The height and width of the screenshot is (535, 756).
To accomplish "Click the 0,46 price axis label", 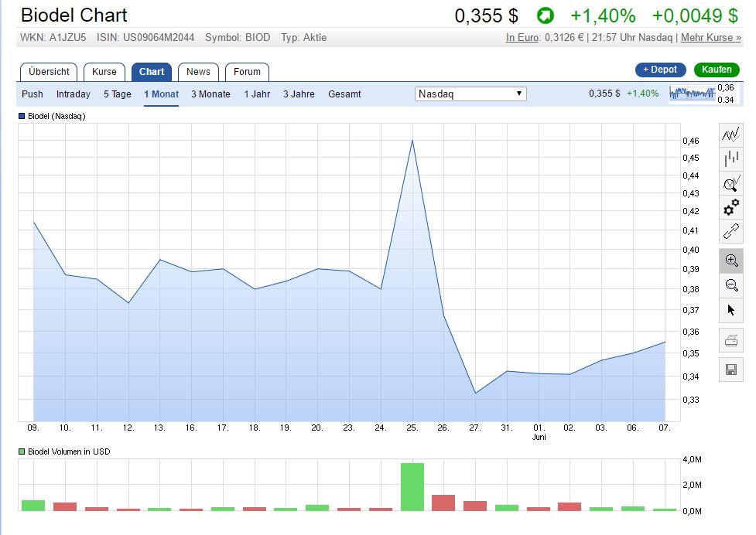I will (690, 141).
